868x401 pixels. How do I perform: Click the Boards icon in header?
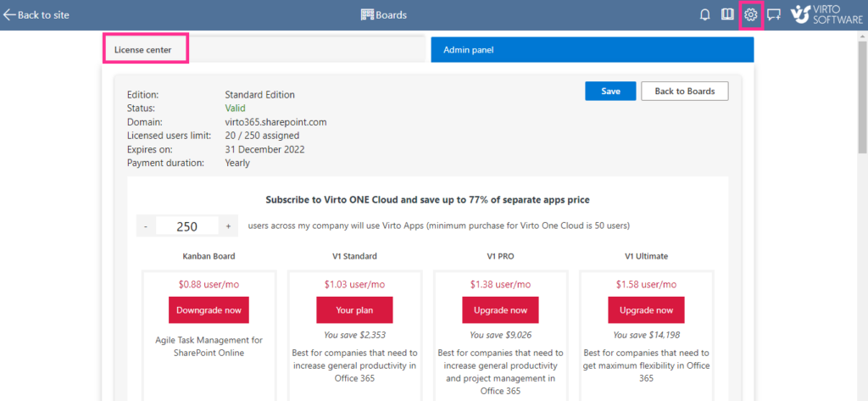[x=367, y=15]
